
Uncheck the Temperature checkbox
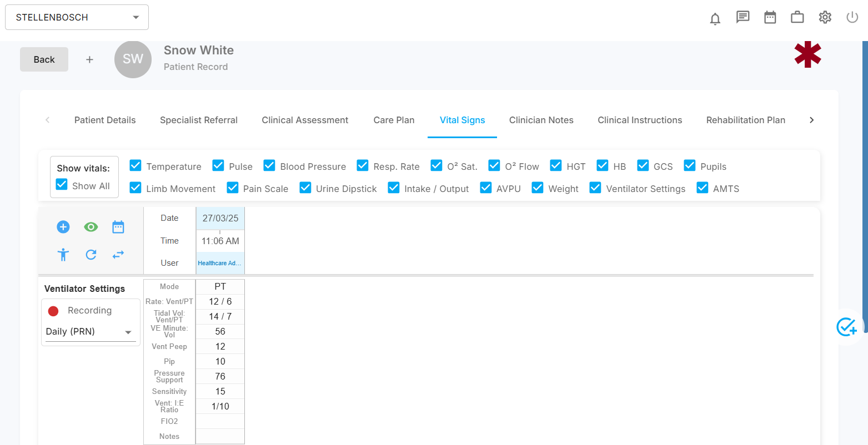pos(136,166)
